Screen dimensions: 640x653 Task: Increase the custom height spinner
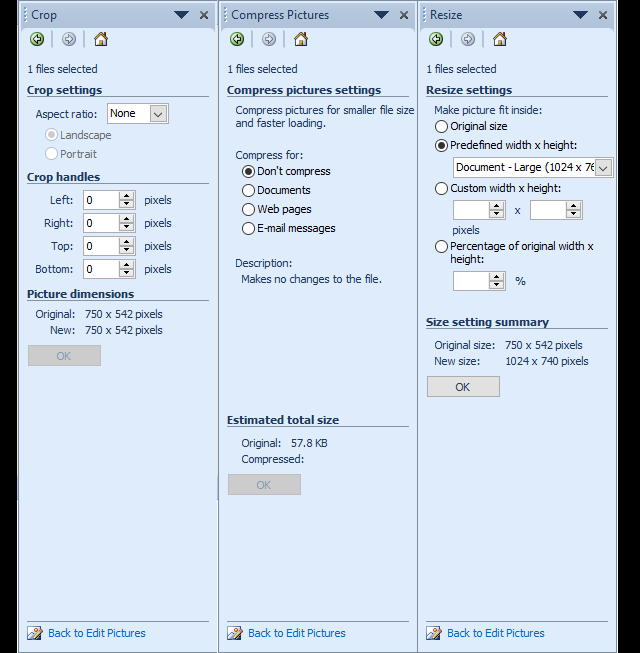573,206
